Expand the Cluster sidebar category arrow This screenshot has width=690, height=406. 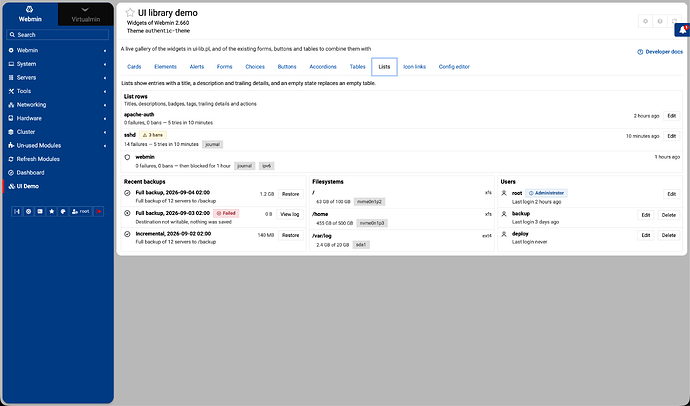(x=105, y=132)
